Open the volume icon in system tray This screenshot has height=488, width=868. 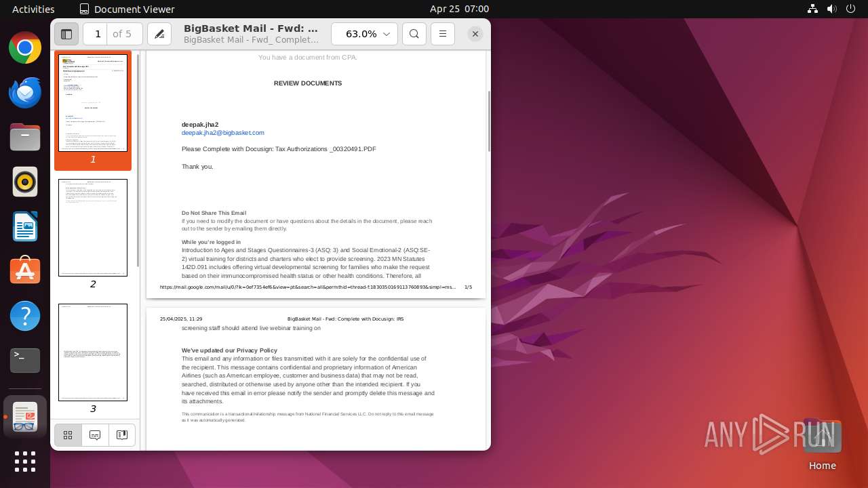831,9
